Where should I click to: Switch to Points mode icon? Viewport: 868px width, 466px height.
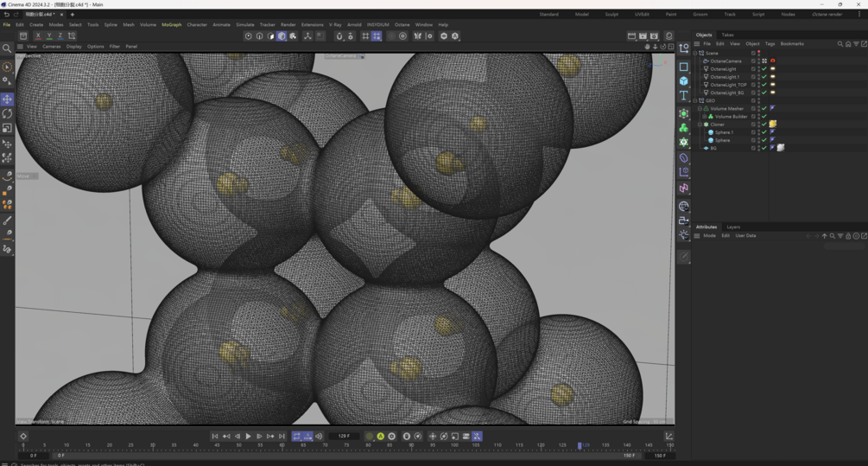tap(249, 36)
